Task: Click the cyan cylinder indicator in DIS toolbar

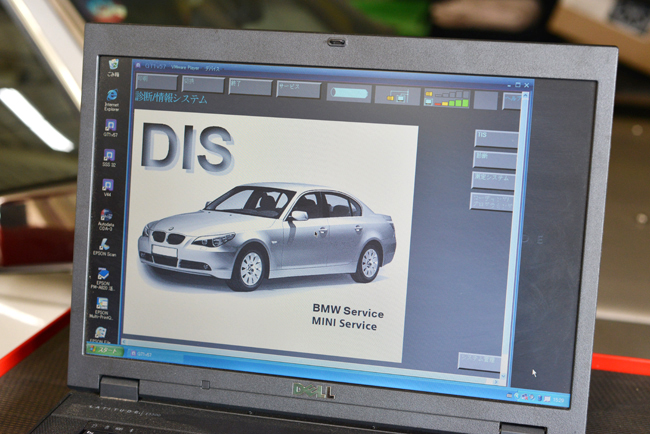Action: click(x=349, y=93)
